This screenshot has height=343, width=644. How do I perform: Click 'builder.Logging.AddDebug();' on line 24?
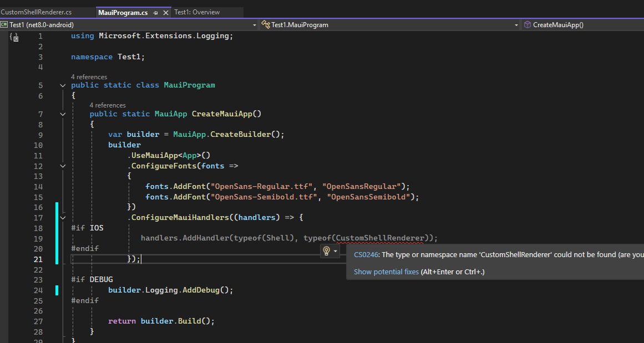[x=171, y=290]
